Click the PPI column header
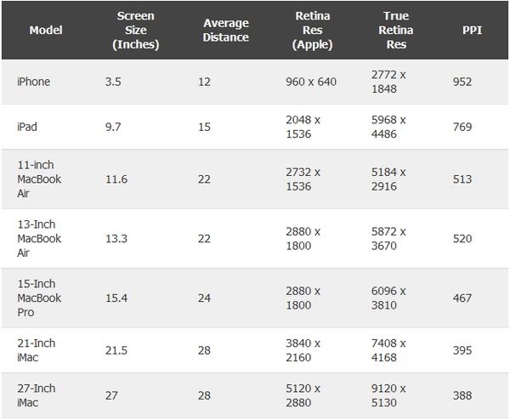The image size is (510, 420). [x=471, y=30]
